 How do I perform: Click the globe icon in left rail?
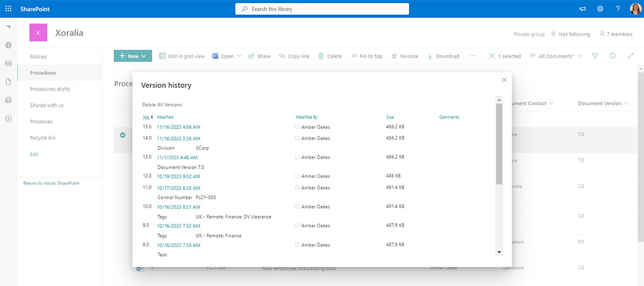8,45
